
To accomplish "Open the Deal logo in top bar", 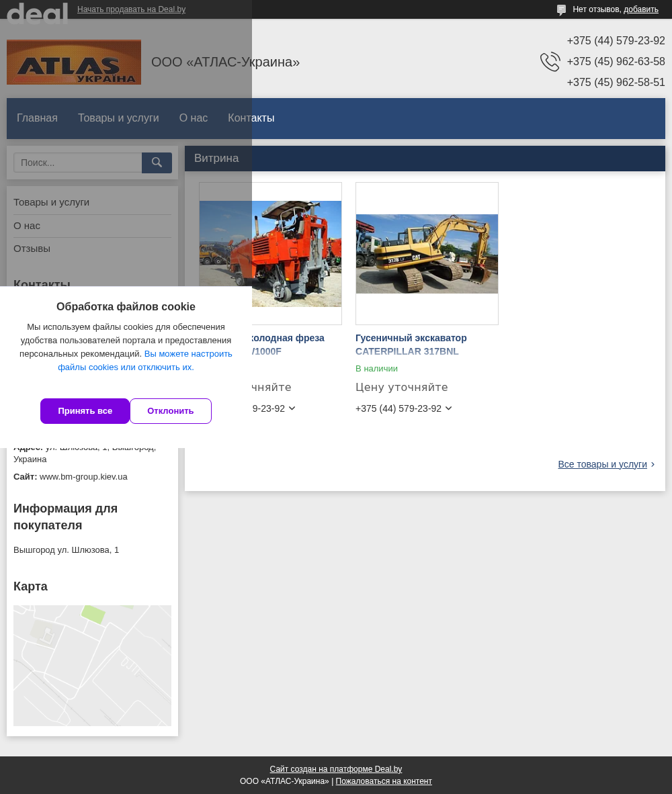I will click(x=38, y=12).
